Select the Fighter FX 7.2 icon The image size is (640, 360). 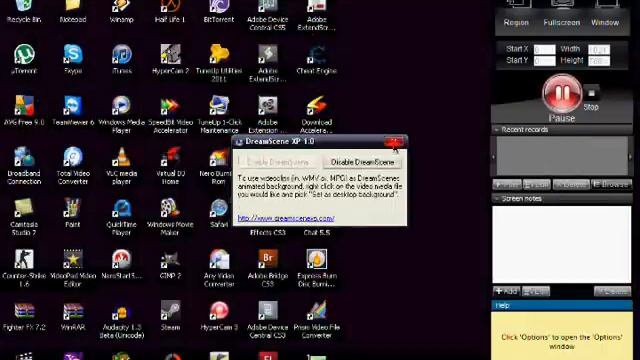(24, 316)
